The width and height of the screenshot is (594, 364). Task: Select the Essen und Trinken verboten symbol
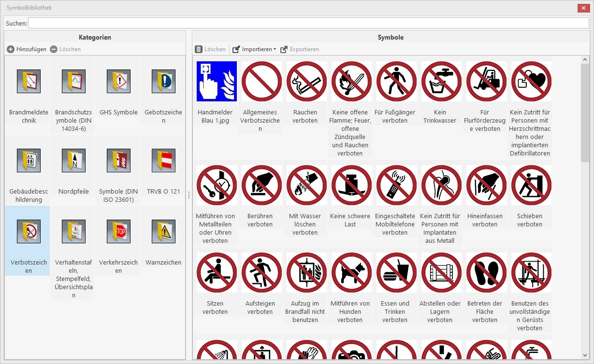[397, 273]
